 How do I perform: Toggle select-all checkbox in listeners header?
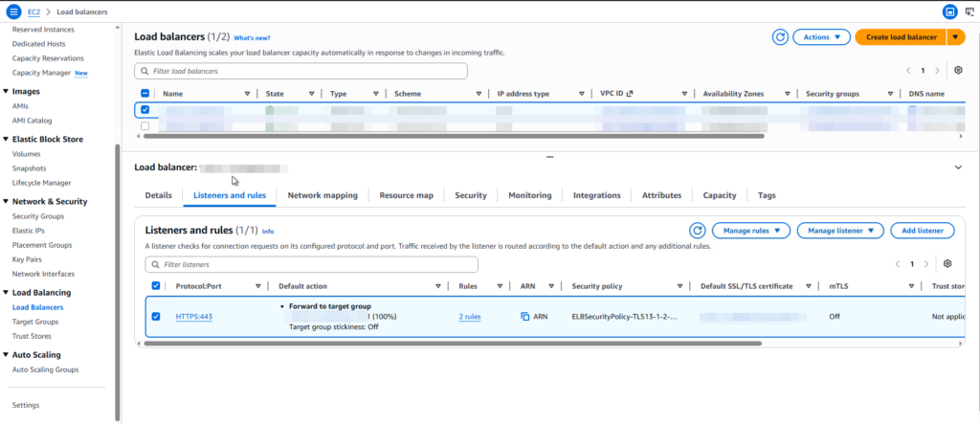156,285
